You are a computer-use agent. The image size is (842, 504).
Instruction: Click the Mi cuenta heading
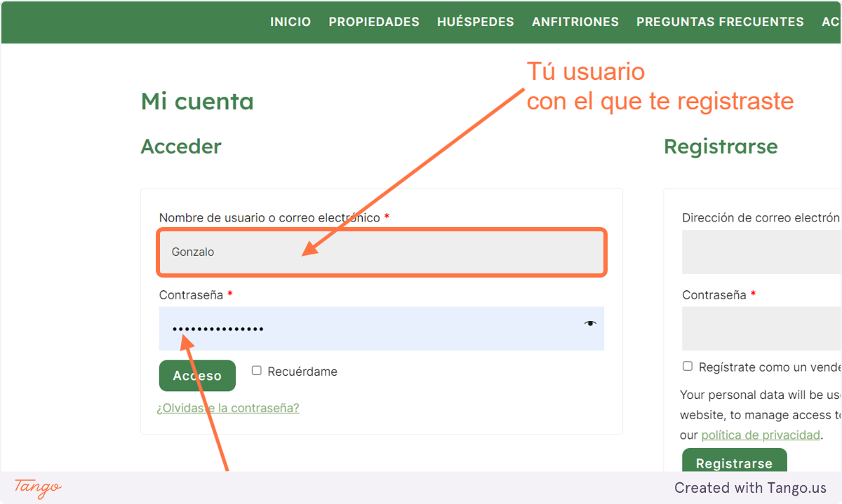pos(197,102)
